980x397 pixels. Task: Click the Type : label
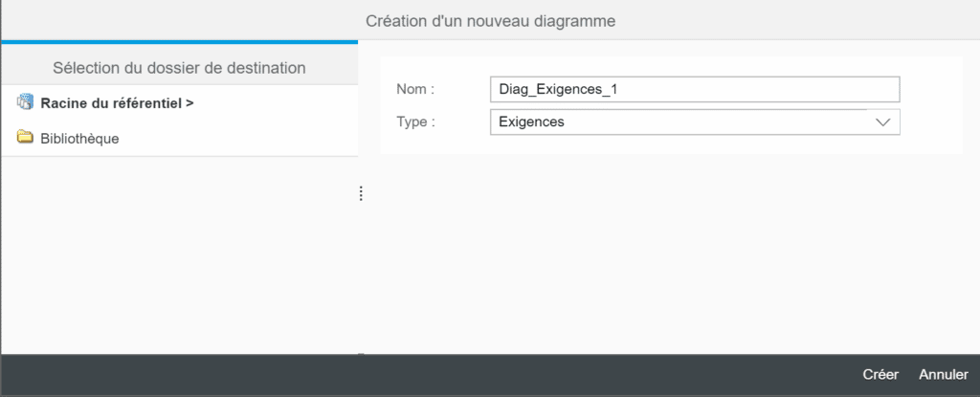pyautogui.click(x=415, y=121)
